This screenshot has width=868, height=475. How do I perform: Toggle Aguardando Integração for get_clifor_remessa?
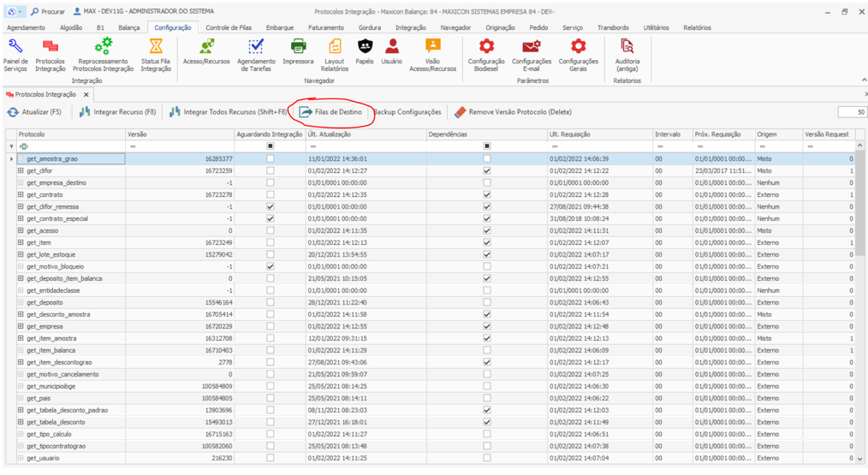[x=271, y=206]
